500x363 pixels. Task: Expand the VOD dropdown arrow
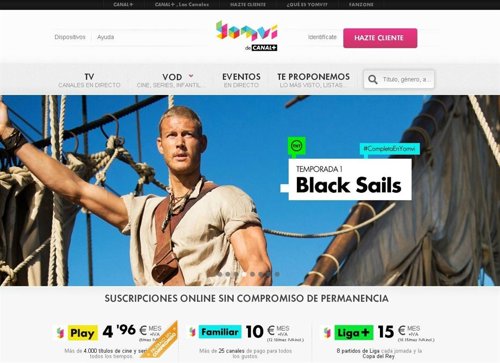[191, 76]
